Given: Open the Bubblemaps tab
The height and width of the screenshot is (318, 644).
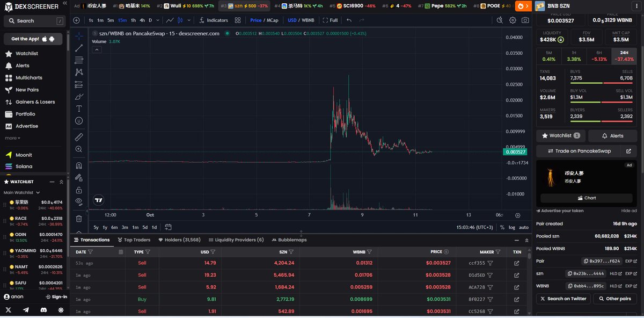Looking at the screenshot, I should (x=289, y=240).
